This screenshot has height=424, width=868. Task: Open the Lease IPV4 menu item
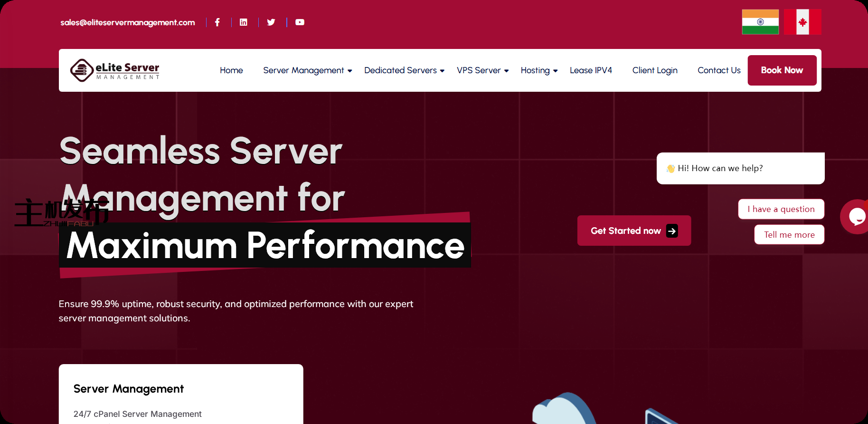pyautogui.click(x=591, y=70)
